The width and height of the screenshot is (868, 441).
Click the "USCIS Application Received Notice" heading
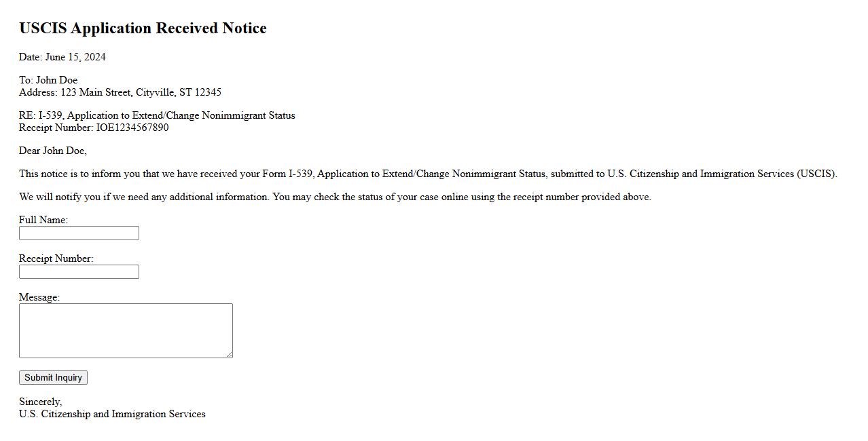coord(143,28)
